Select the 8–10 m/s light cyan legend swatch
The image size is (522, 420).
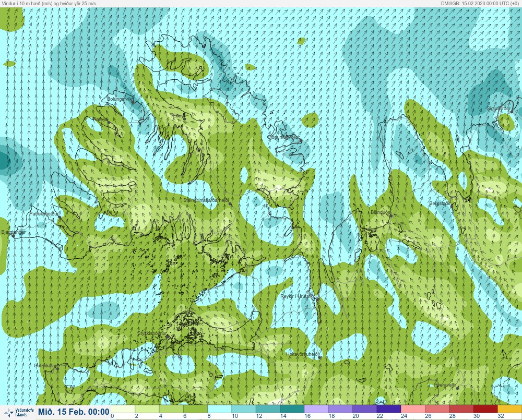tap(219, 409)
